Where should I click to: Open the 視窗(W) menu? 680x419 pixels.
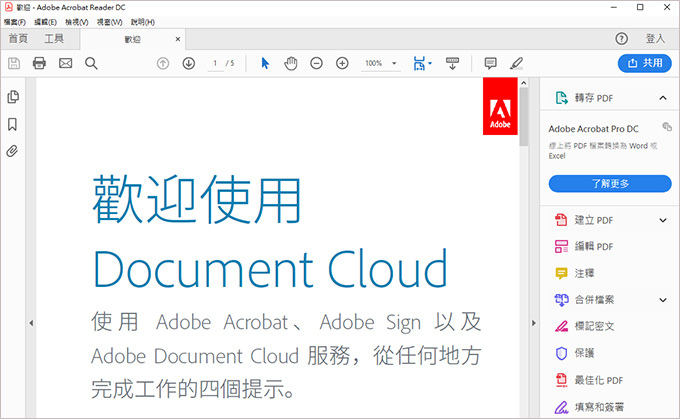point(109,22)
